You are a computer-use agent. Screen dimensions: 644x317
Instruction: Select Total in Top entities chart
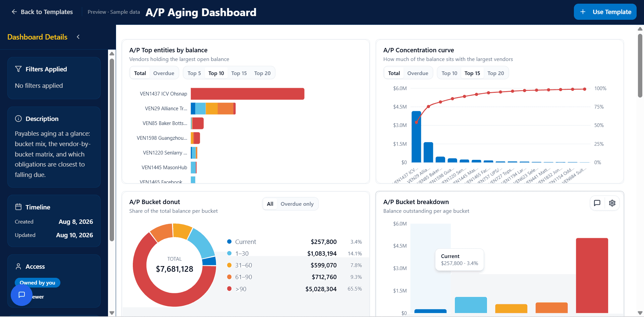(x=140, y=73)
